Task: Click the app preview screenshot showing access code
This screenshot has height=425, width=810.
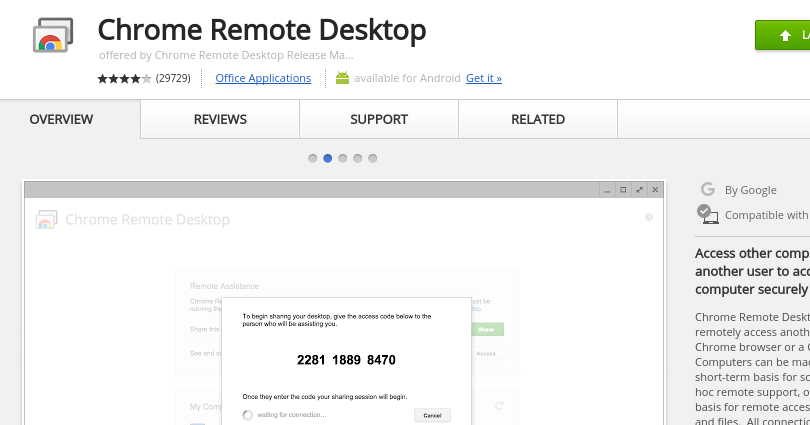Action: 344,303
